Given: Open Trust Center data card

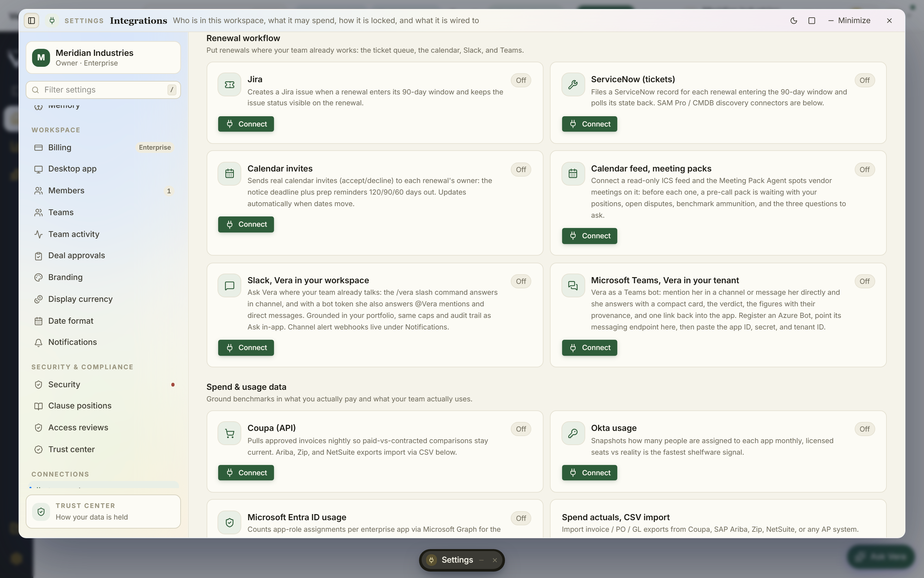Looking at the screenshot, I should 103,512.
